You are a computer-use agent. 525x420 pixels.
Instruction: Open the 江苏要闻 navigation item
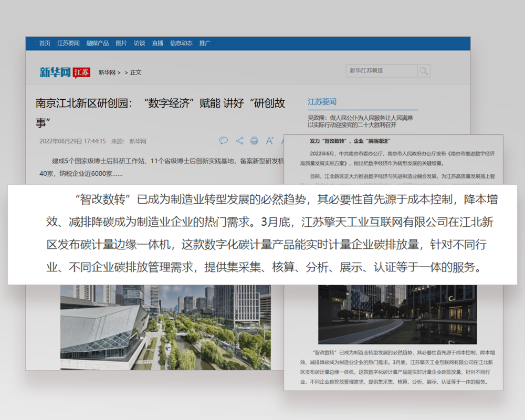[x=68, y=43]
